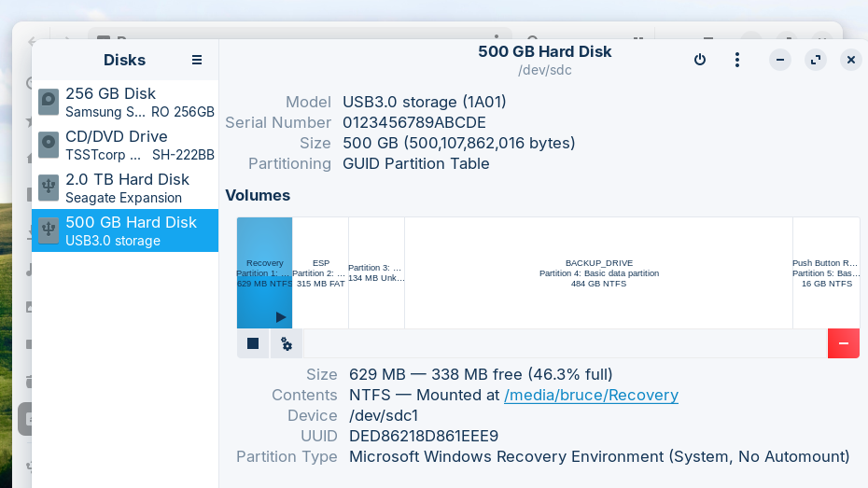The width and height of the screenshot is (868, 488).
Task: Open additional partition options gear menu
Action: [287, 343]
